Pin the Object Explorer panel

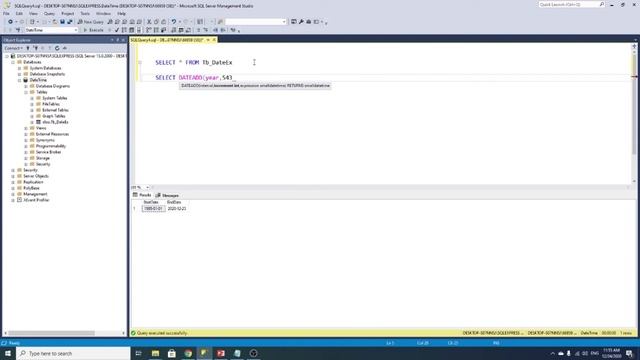[x=118, y=40]
